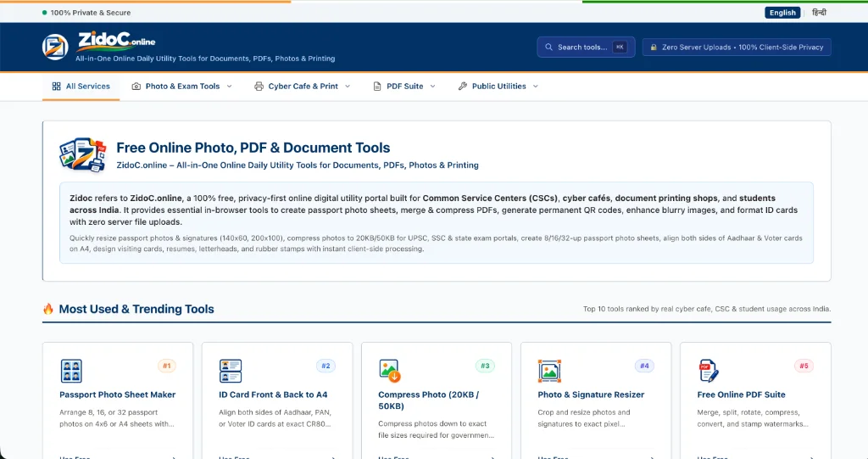Click the 'Top 10 tools ranked by real cyber cafe' text
Viewport: 868px width, 459px height.
[707, 309]
